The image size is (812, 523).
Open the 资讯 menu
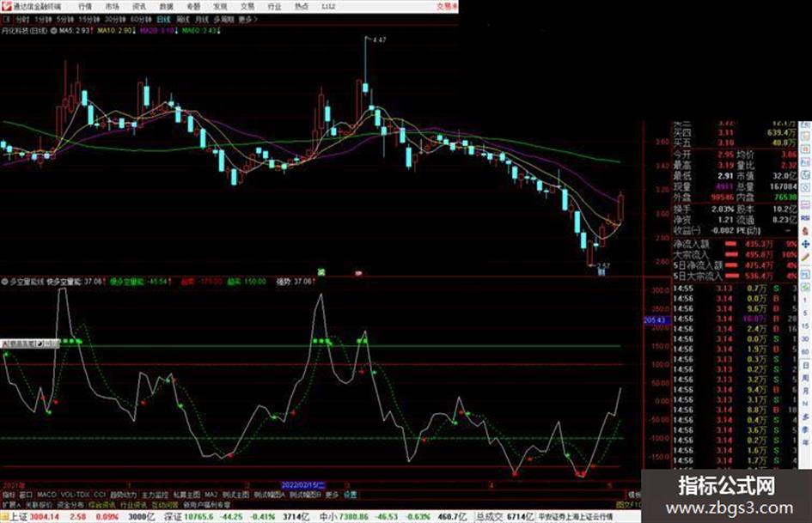(x=139, y=7)
